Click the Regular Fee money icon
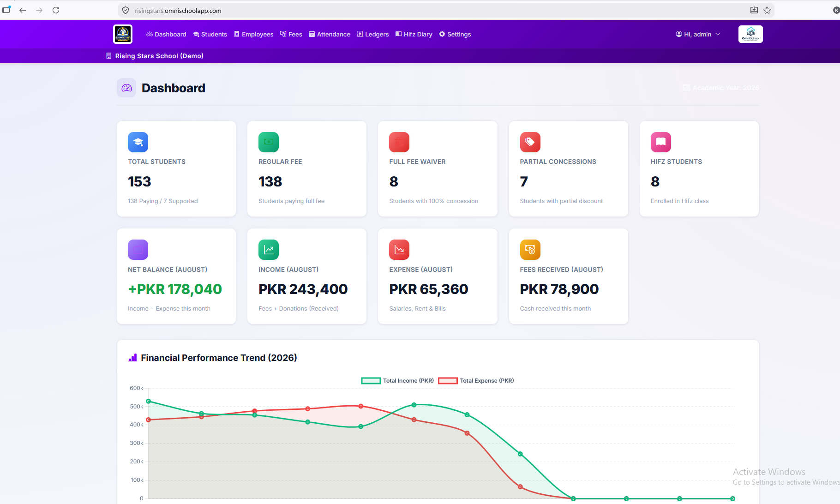Viewport: 840px width, 504px height. click(269, 142)
